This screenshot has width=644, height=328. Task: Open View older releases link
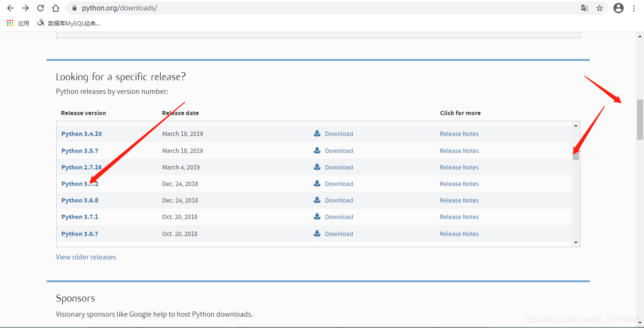point(86,257)
